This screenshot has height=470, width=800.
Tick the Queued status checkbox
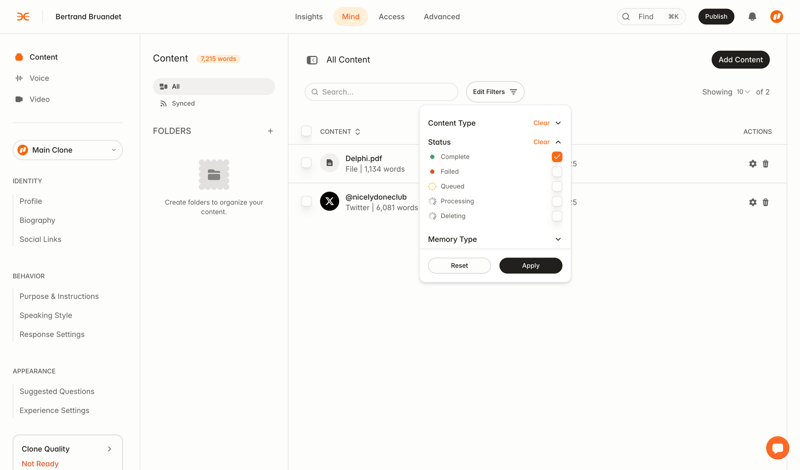(x=557, y=187)
